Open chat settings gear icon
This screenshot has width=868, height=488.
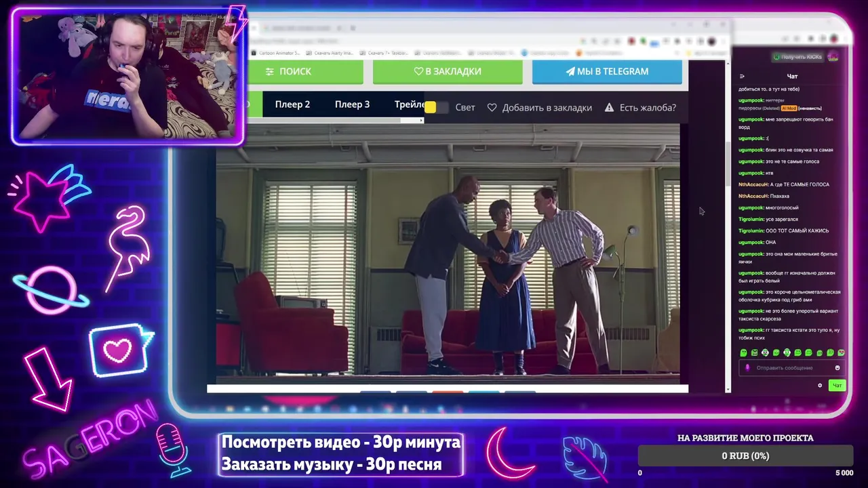(820, 386)
